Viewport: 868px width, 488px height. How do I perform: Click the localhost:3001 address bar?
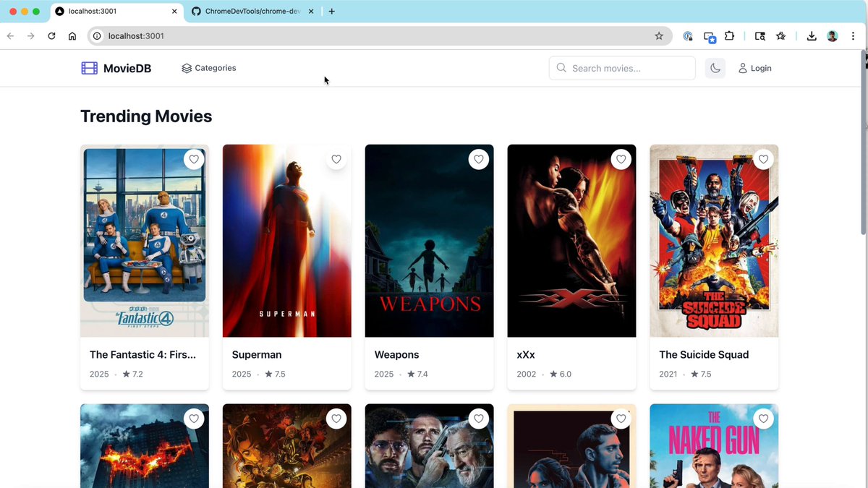pyautogui.click(x=380, y=35)
